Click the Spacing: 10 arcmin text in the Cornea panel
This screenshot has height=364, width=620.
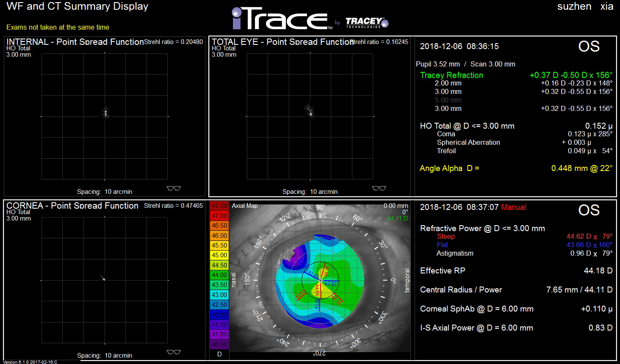[x=105, y=356]
